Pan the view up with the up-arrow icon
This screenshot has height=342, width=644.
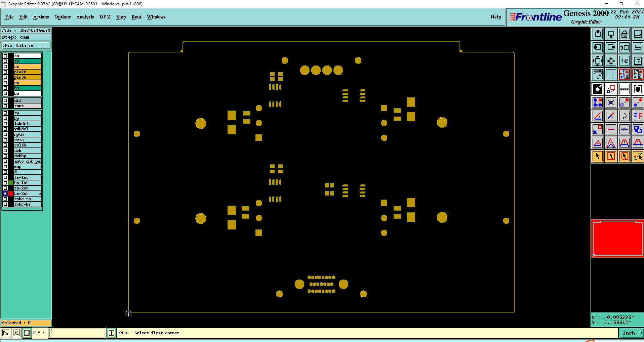(x=598, y=34)
